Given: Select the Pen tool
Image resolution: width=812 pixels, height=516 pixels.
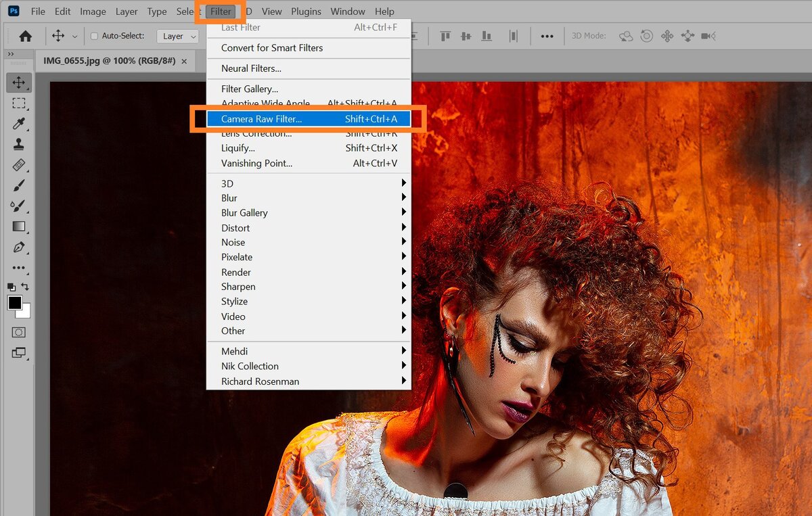Looking at the screenshot, I should coord(19,247).
